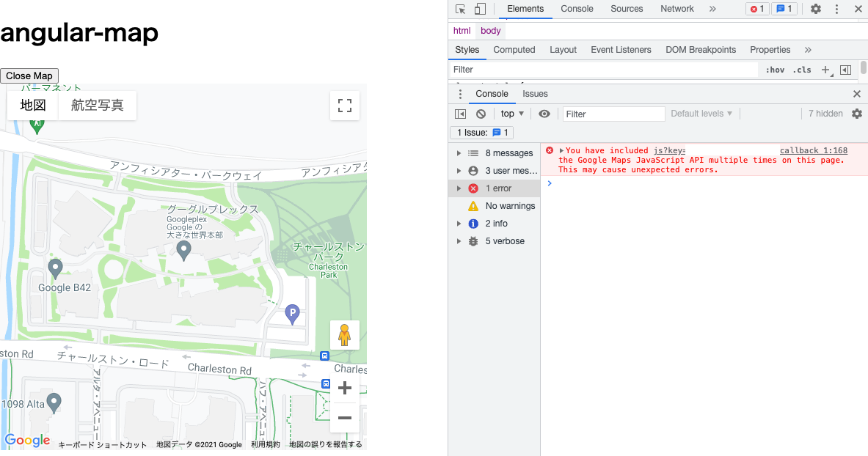868x456 pixels.
Task: Toggle fullscreen view on the map
Action: pos(345,106)
